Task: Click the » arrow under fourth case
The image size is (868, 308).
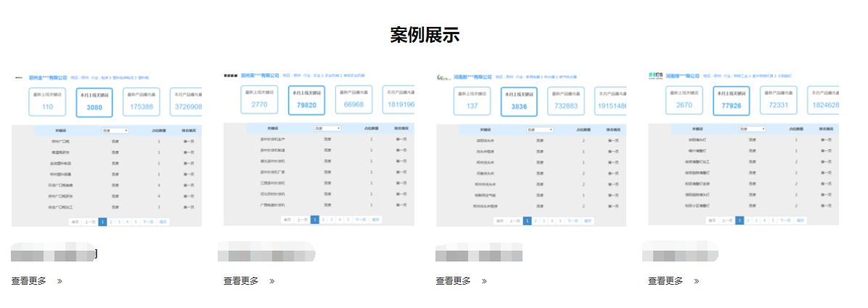Action: point(696,281)
